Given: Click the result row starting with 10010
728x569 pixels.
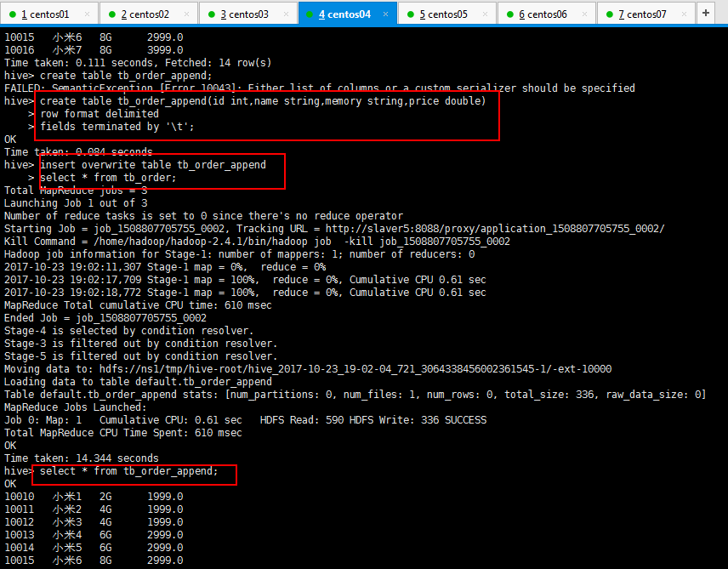Looking at the screenshot, I should point(94,497).
